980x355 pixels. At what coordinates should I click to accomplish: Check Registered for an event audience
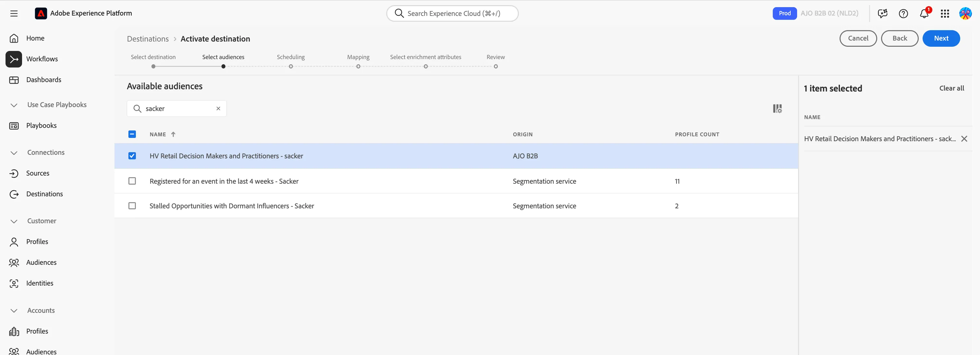point(132,181)
